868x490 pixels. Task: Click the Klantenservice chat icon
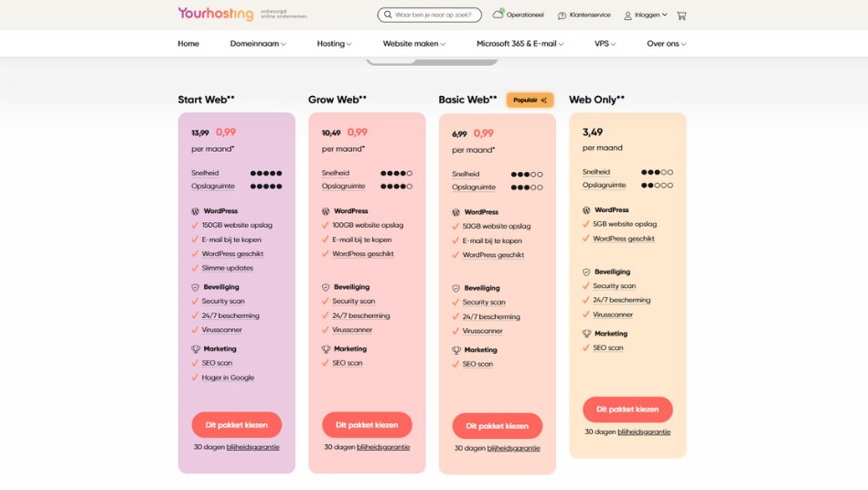pos(562,16)
